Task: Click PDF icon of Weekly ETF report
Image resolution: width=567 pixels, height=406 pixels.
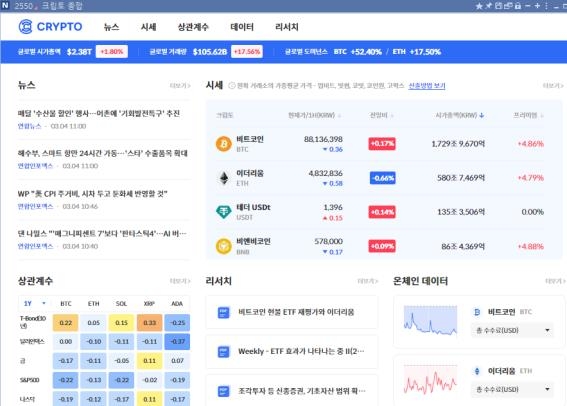Action: pos(223,352)
